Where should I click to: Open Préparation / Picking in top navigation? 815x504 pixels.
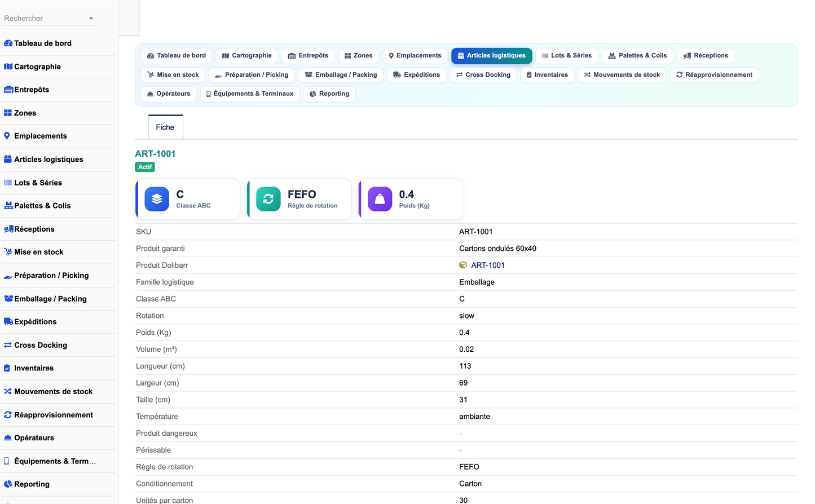[252, 75]
